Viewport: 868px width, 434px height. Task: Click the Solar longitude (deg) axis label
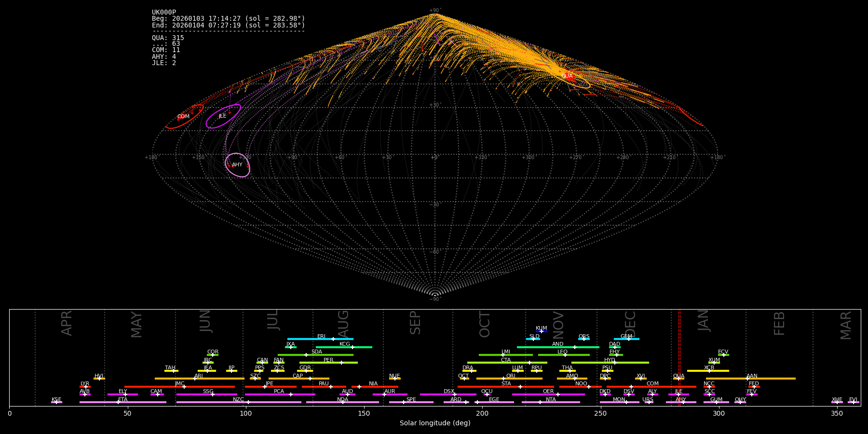point(434,423)
